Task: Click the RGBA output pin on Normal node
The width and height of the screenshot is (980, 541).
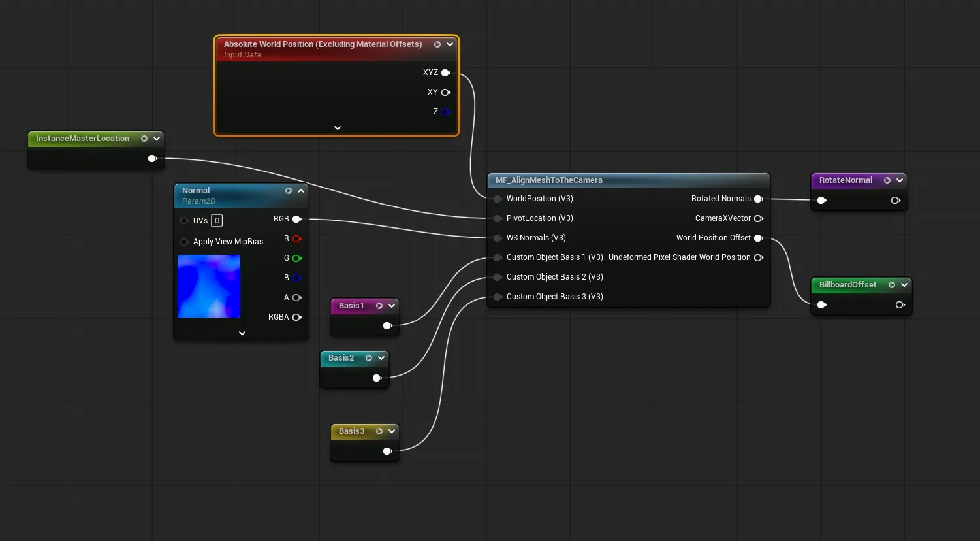Action: pos(297,317)
